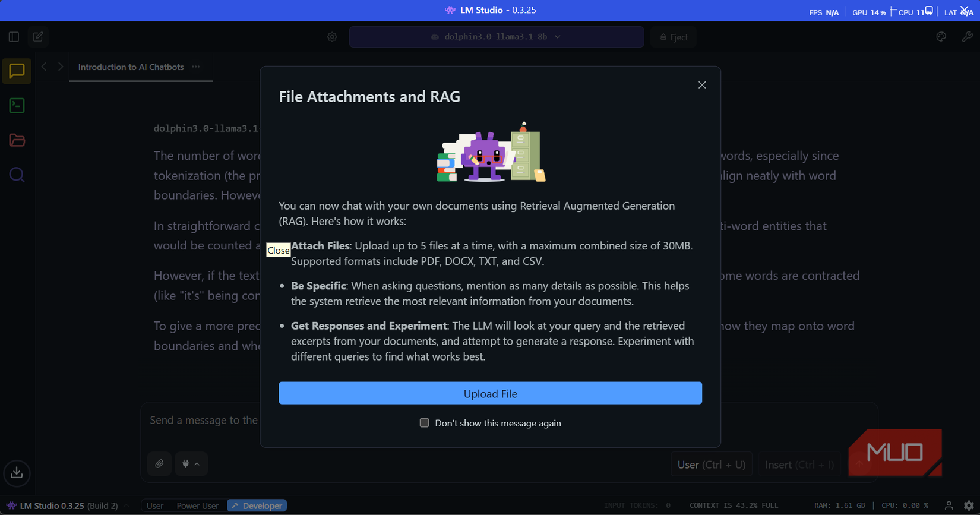The height and width of the screenshot is (515, 980).
Task: Open the ellipsis menu on chat tab
Action: (x=196, y=67)
